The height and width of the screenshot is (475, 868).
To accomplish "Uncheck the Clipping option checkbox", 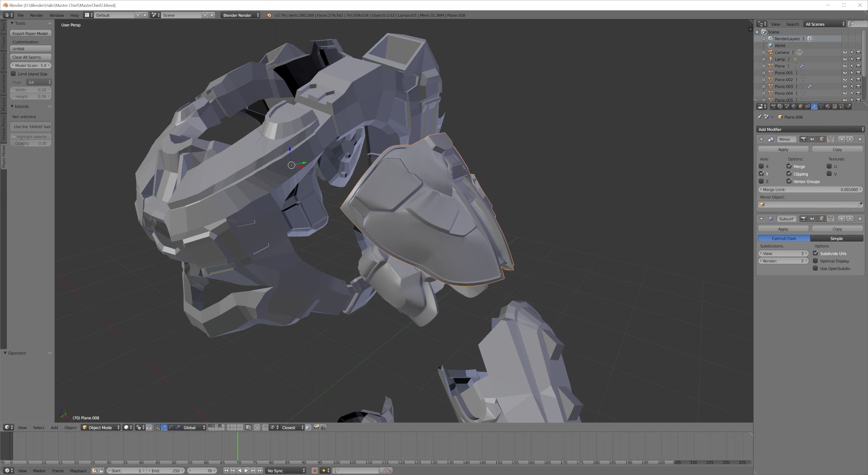I will click(789, 174).
